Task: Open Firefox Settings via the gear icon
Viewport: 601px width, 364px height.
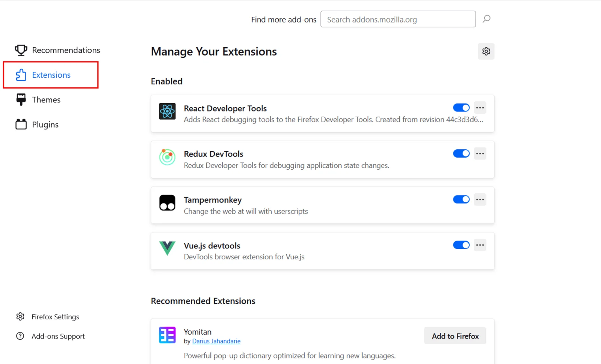Action: [20, 316]
